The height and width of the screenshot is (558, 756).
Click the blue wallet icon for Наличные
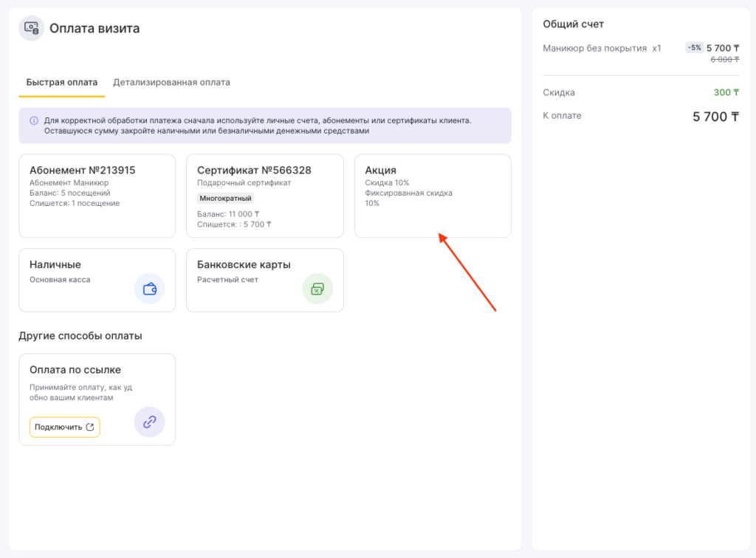149,289
